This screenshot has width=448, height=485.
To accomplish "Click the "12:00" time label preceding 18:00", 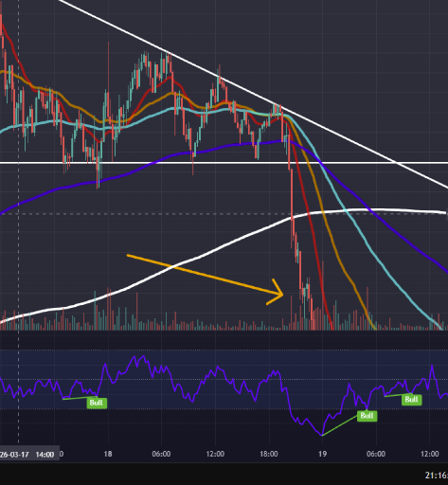I will (x=215, y=454).
